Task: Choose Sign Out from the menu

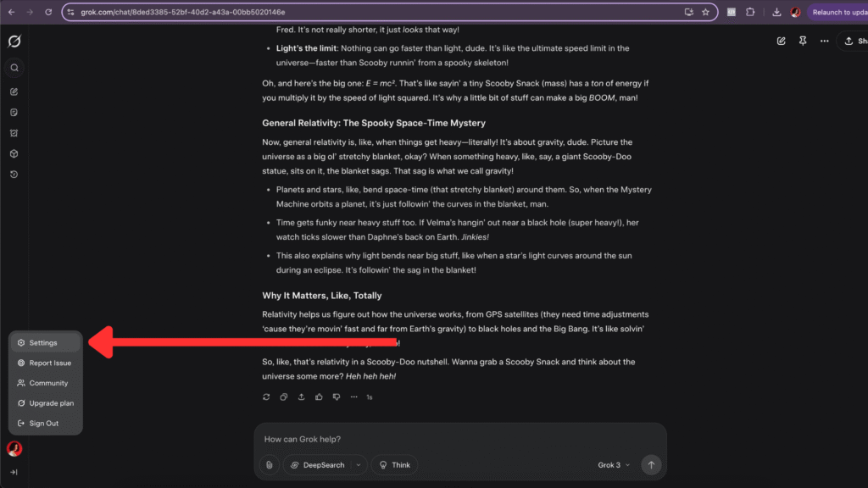Action: [x=46, y=424]
